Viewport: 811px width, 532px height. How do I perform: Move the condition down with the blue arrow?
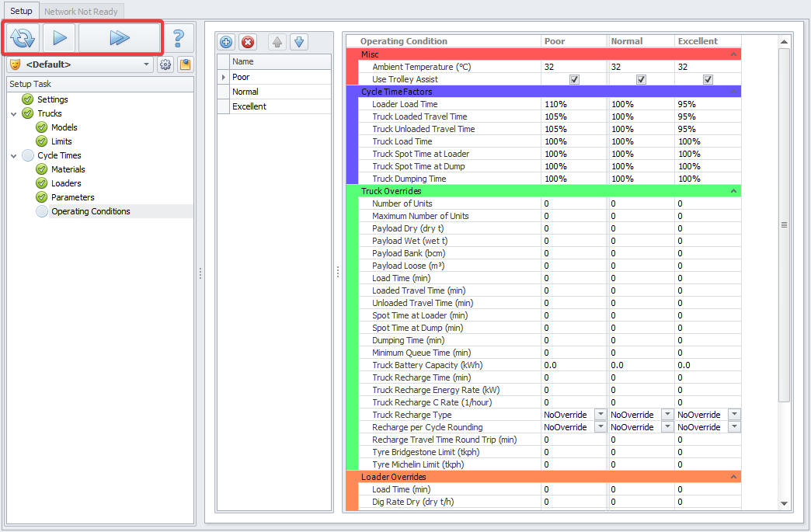[299, 42]
